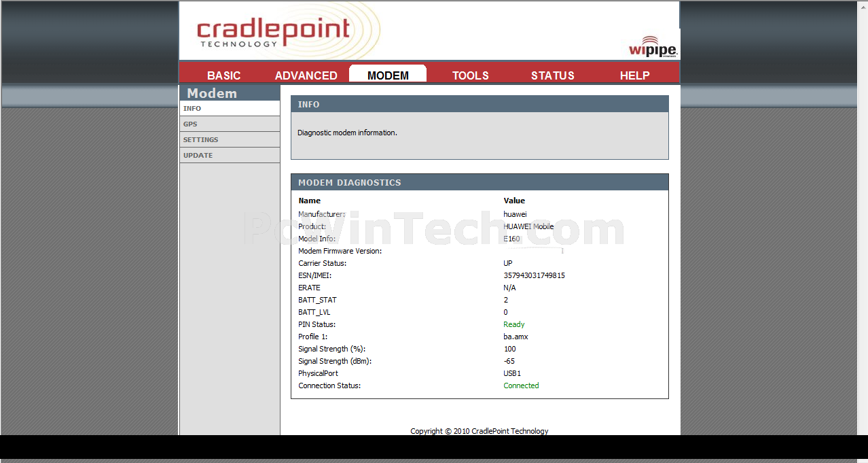This screenshot has height=463, width=868.
Task: Select INFO in the Modem sidebar
Action: (x=230, y=108)
